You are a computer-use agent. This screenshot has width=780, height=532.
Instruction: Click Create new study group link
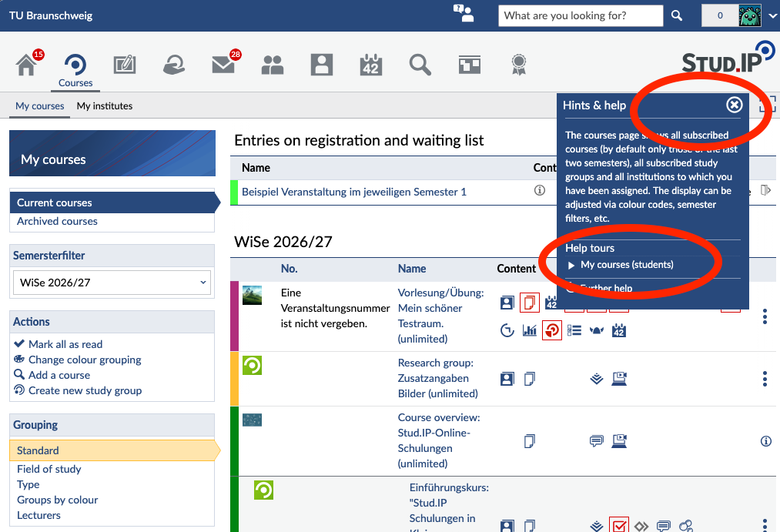[x=85, y=390]
